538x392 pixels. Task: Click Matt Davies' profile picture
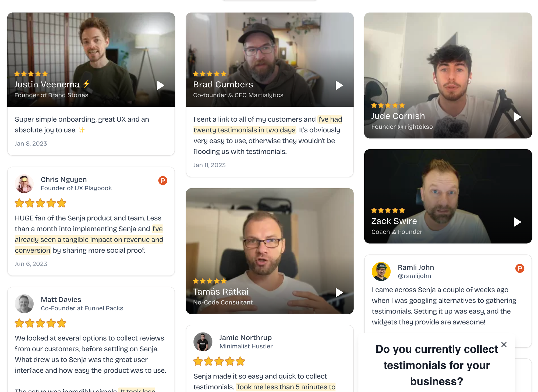[24, 304]
